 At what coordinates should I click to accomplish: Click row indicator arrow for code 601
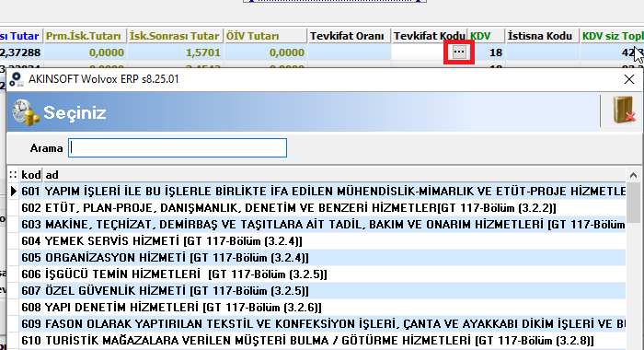pyautogui.click(x=13, y=192)
